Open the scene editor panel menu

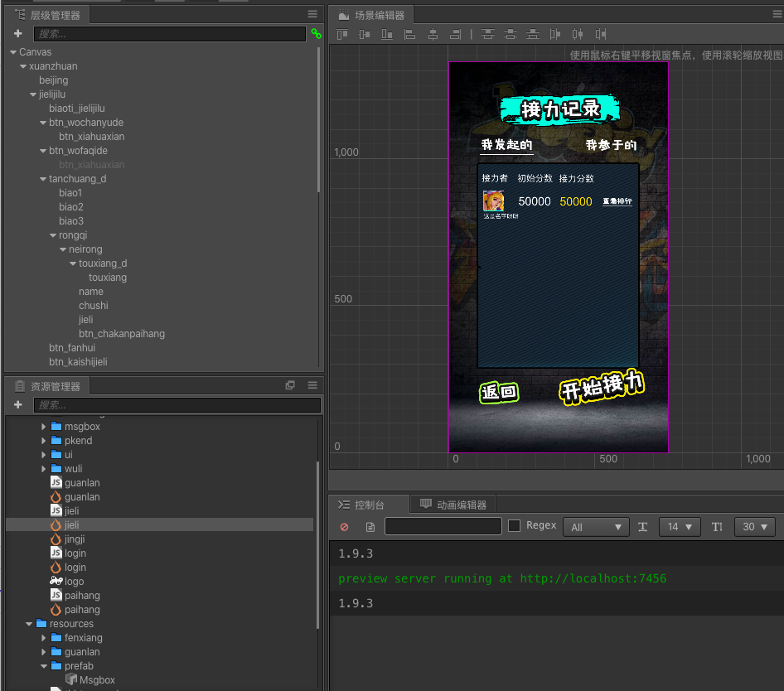778,14
